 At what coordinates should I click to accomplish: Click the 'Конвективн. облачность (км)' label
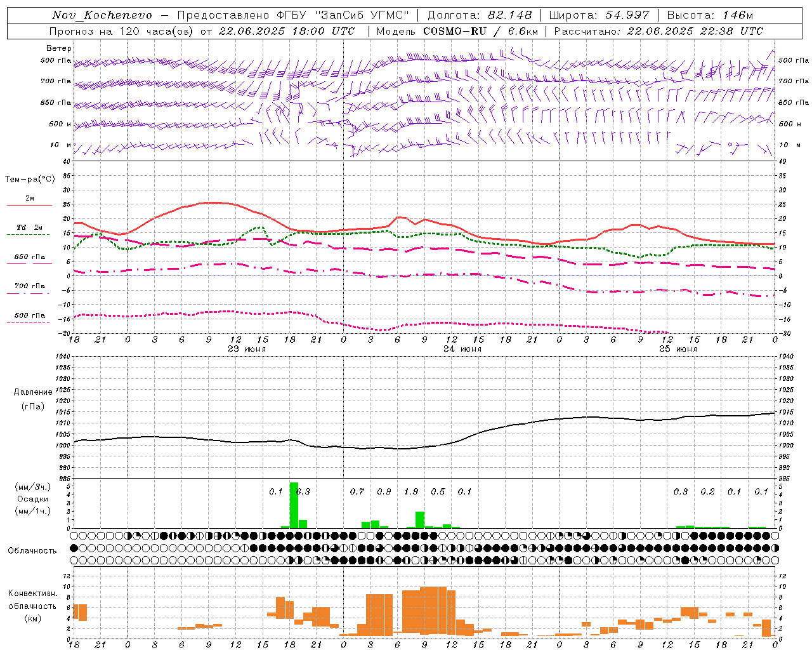(x=32, y=606)
